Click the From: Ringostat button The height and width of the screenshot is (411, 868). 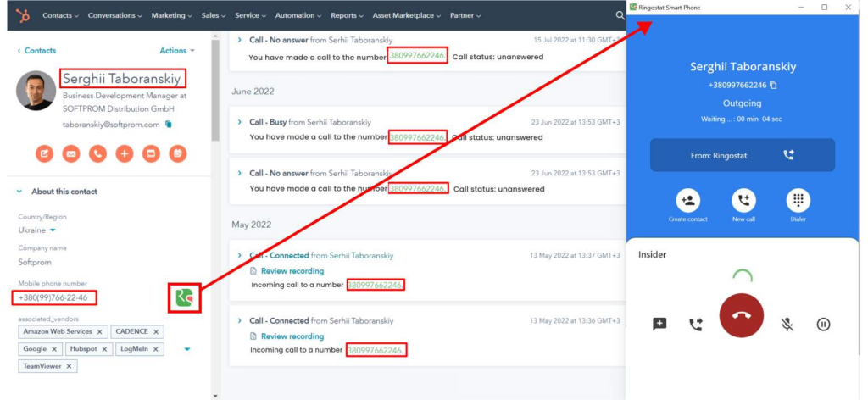point(742,155)
